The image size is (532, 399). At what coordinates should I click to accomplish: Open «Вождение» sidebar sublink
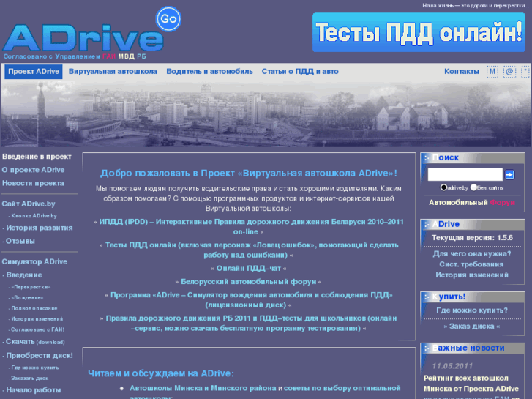click(27, 298)
